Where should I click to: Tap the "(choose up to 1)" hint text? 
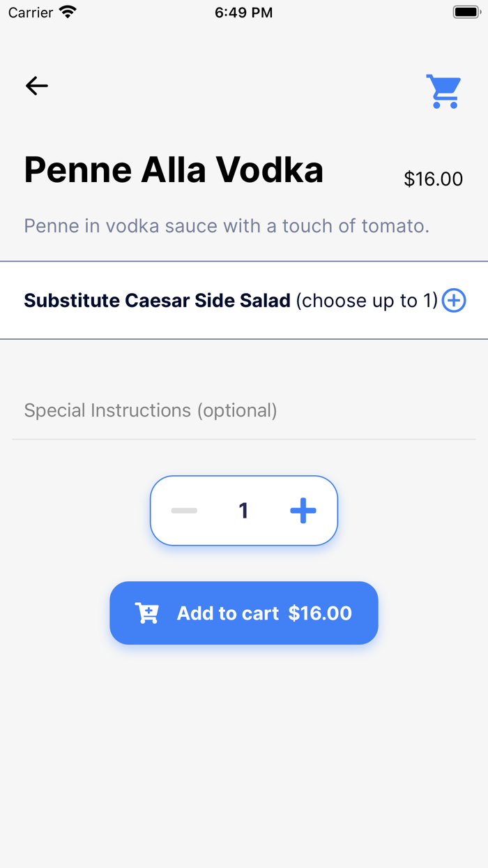click(367, 301)
